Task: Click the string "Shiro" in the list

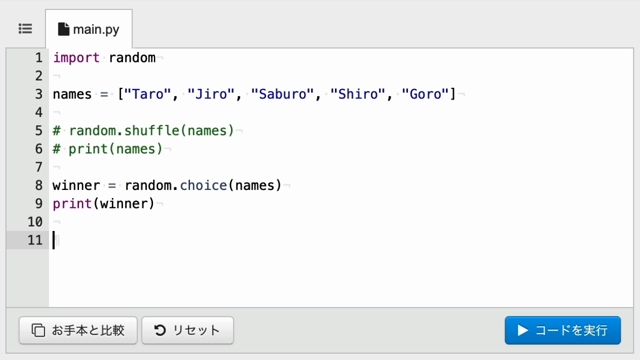Action: point(358,94)
